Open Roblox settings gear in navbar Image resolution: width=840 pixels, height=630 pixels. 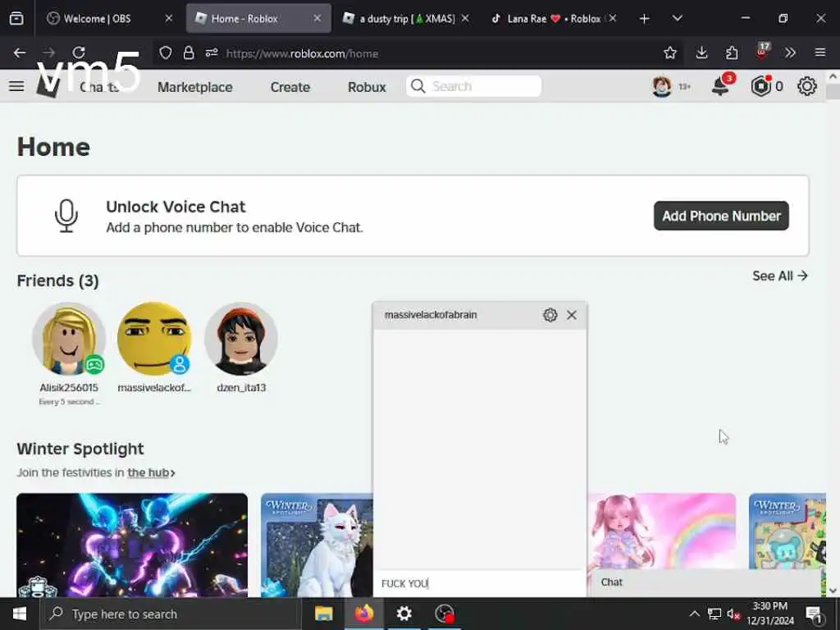pos(807,86)
